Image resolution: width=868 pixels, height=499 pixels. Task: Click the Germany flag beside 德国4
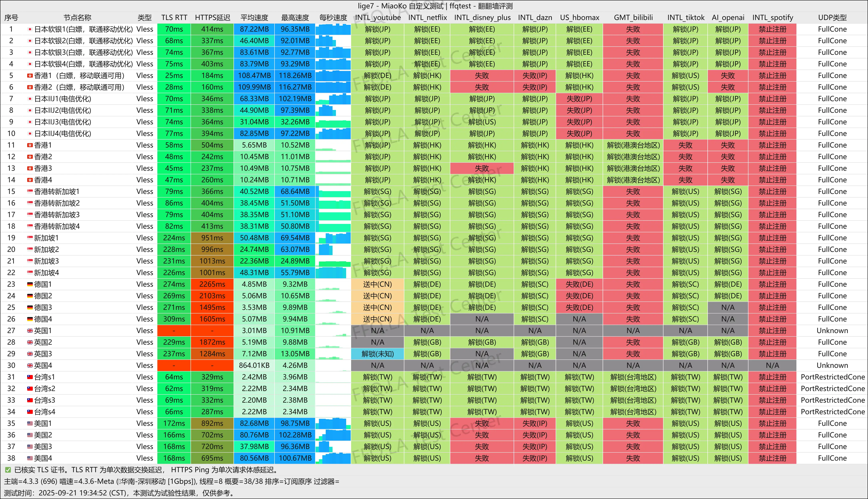(x=30, y=319)
